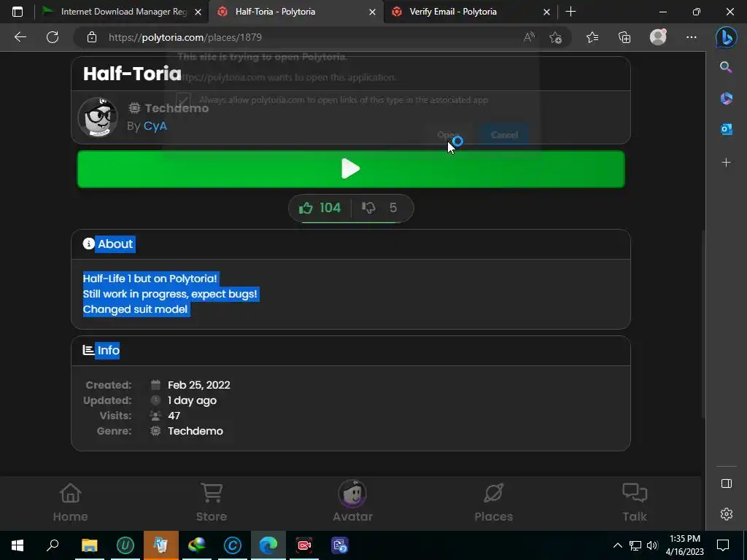Image resolution: width=747 pixels, height=560 pixels.
Task: Open the sidebar search icon
Action: click(x=726, y=67)
